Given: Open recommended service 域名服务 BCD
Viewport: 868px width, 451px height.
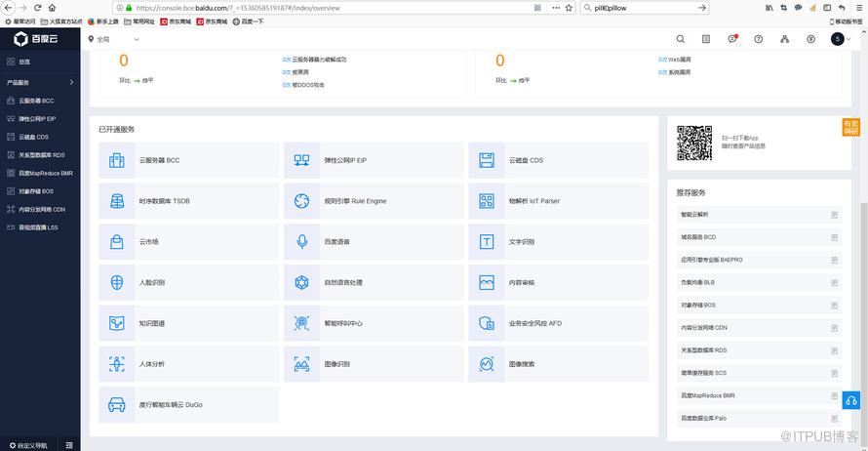Looking at the screenshot, I should 759,237.
